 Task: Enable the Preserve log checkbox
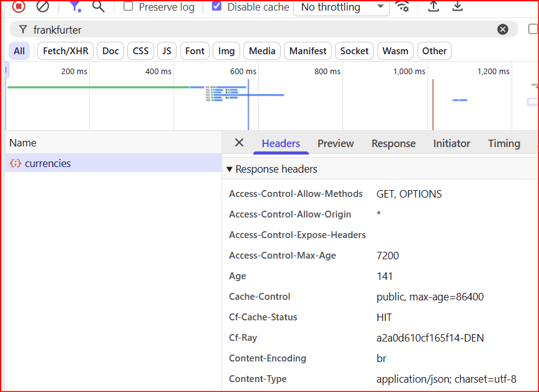tap(129, 6)
